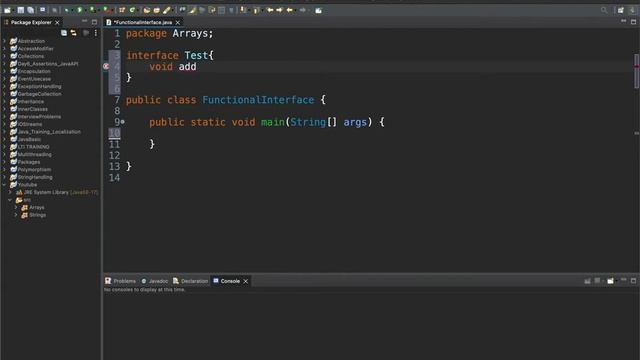The image size is (640, 360).
Task: Click the Debug bug toolbar icon
Action: (67, 10)
